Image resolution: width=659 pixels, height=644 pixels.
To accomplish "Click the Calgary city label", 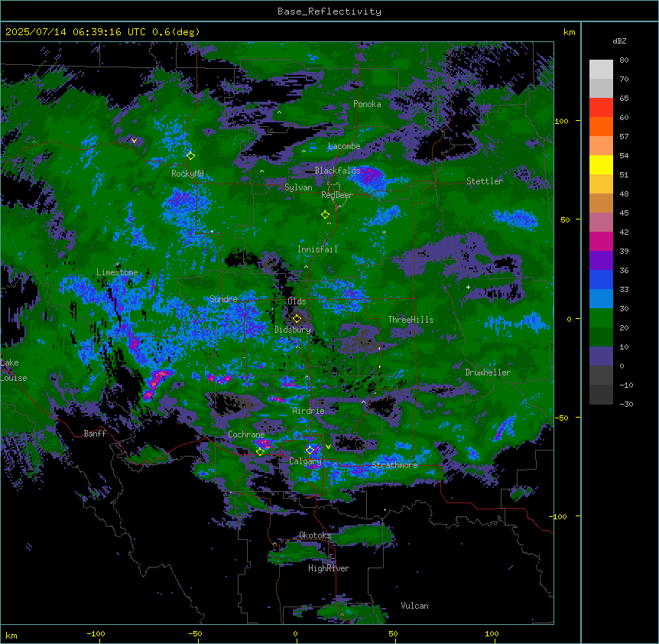I will point(305,461).
